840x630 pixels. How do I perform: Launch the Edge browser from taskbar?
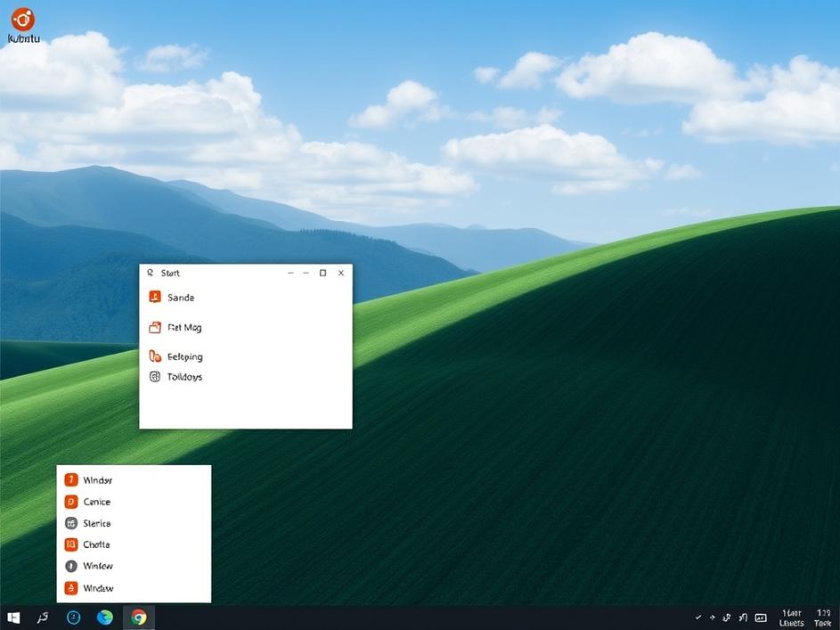[x=105, y=617]
